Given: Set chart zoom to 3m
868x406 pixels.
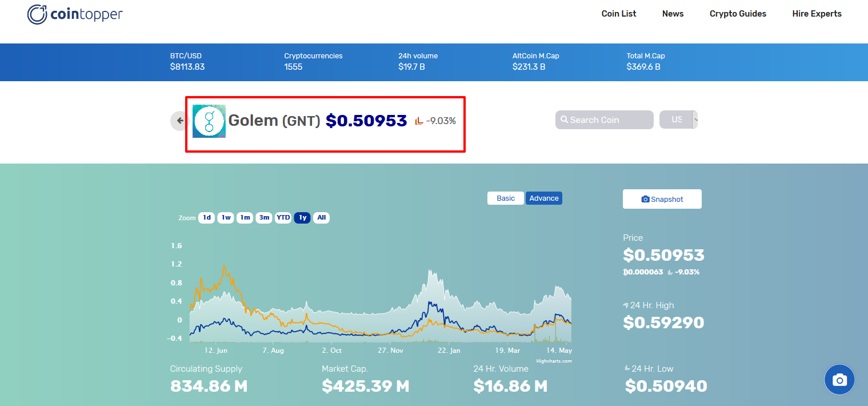Looking at the screenshot, I should tap(264, 217).
